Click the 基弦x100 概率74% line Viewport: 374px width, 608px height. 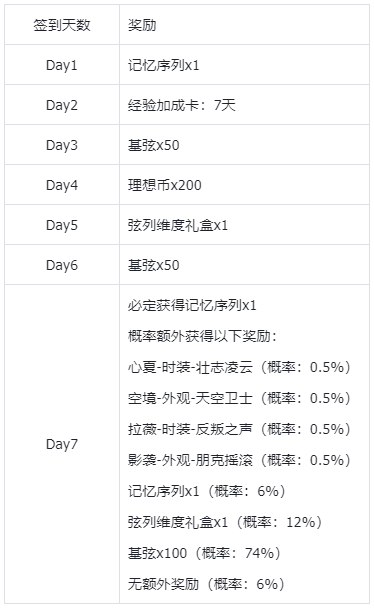pos(204,553)
